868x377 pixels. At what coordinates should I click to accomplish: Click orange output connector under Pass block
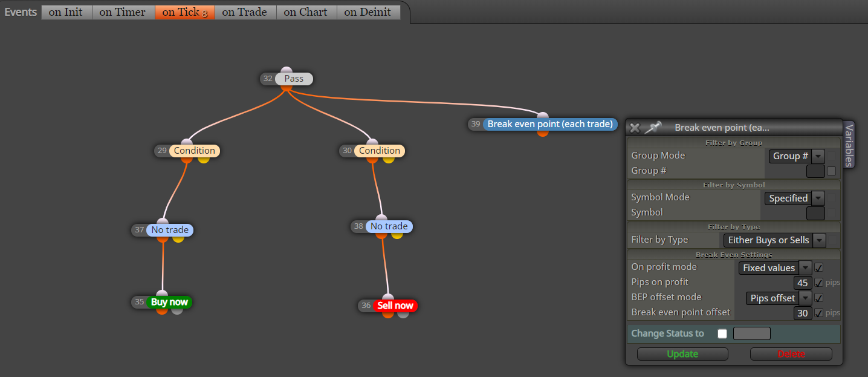287,88
